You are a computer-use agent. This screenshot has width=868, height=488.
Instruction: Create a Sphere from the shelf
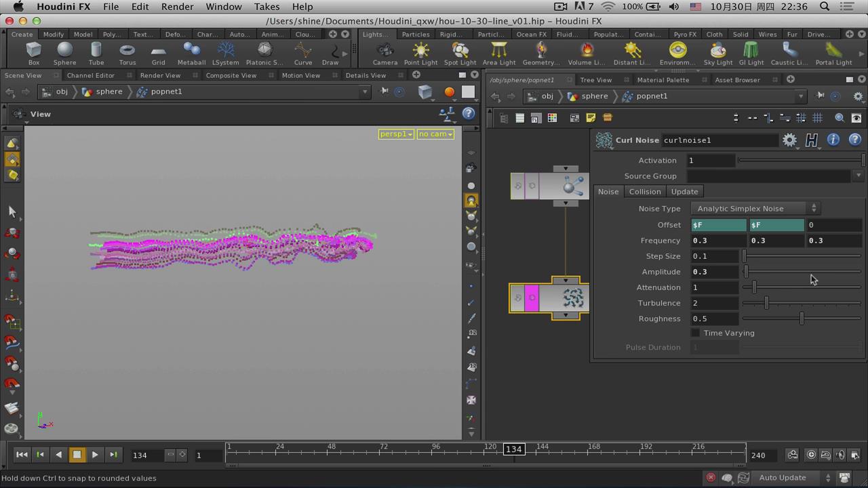pyautogui.click(x=64, y=53)
